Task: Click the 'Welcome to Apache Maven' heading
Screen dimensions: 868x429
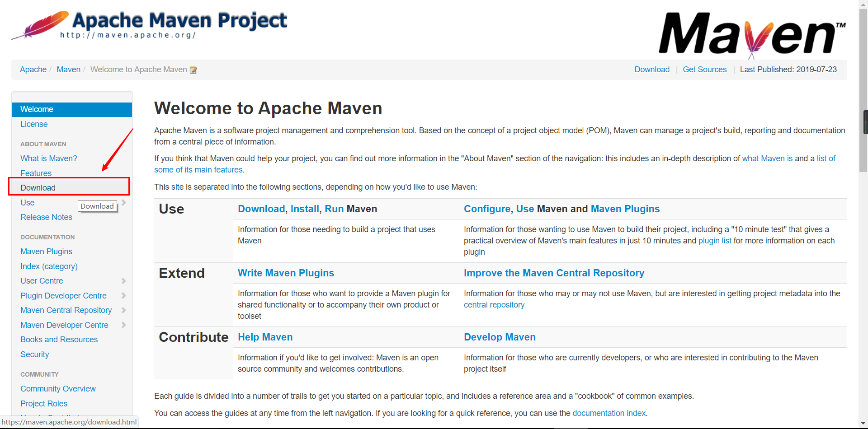Action: [x=268, y=108]
